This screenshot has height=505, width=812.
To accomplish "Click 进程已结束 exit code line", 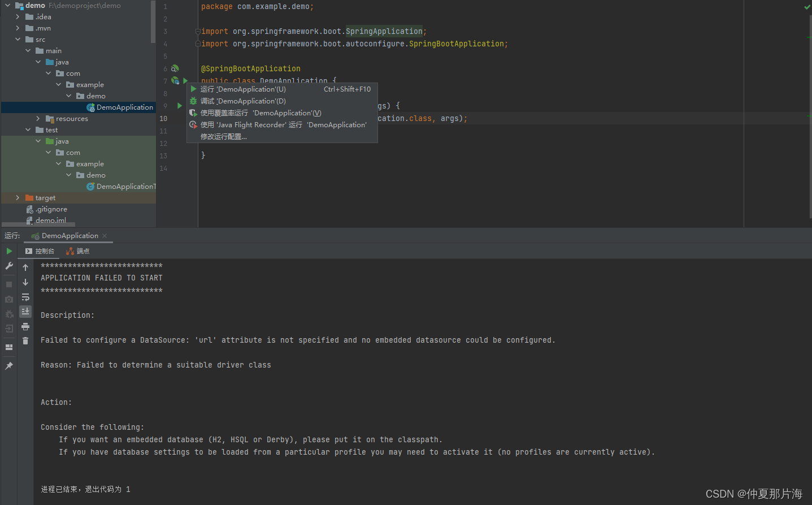I will tap(85, 489).
